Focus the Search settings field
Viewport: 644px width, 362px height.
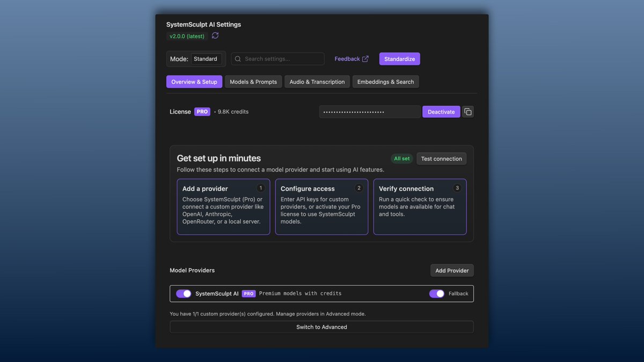278,59
